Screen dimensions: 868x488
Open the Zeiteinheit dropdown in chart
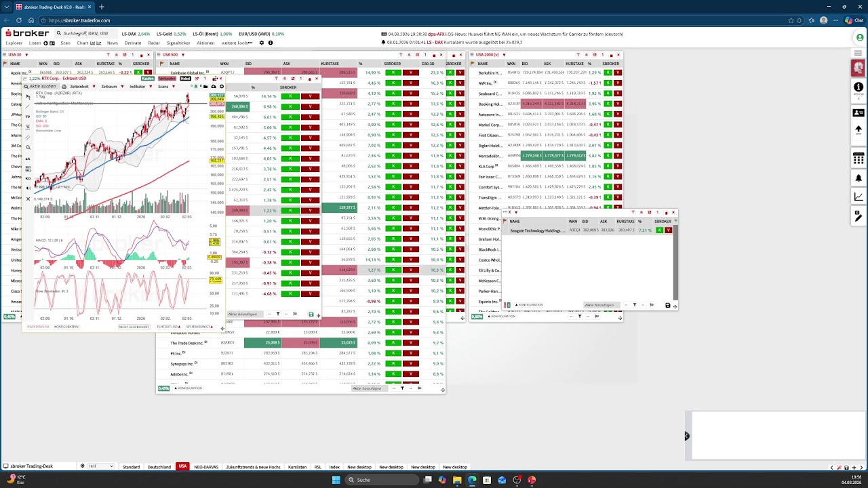[x=82, y=87]
